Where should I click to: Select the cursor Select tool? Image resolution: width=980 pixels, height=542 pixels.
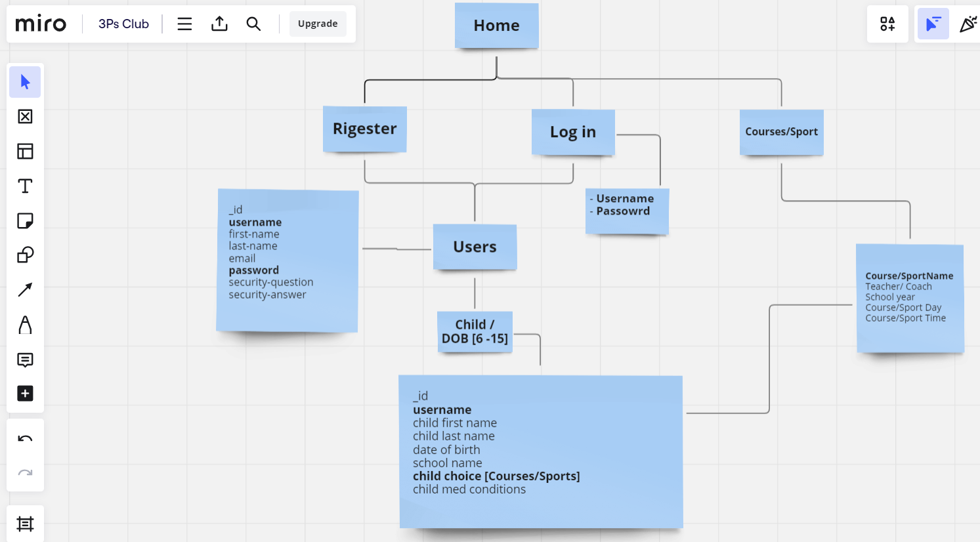pyautogui.click(x=25, y=82)
